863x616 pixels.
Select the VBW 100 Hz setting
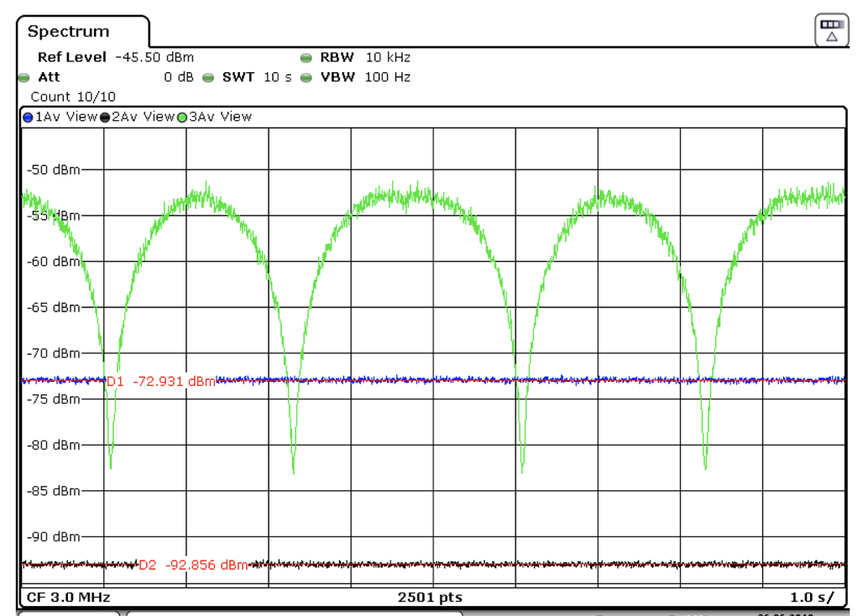click(365, 77)
